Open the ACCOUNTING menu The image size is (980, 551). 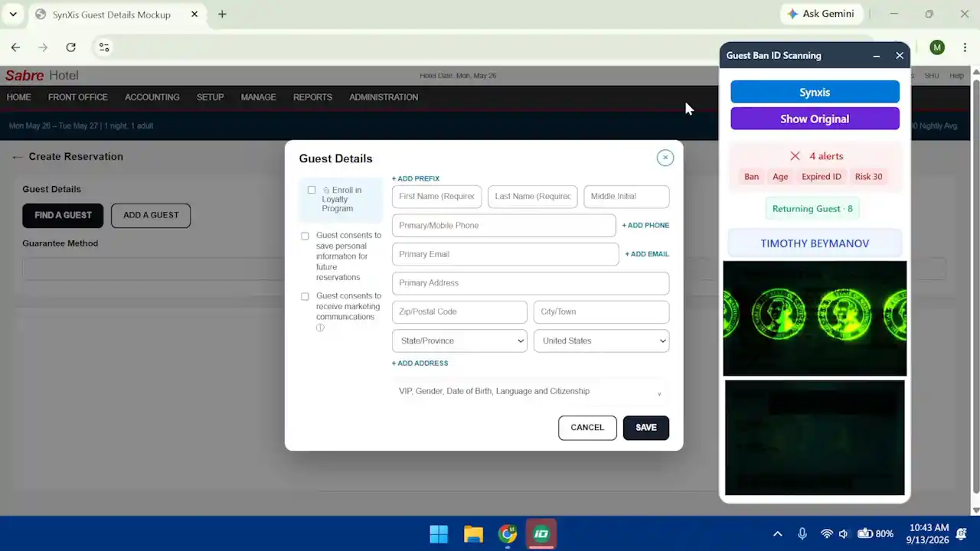[x=152, y=97]
